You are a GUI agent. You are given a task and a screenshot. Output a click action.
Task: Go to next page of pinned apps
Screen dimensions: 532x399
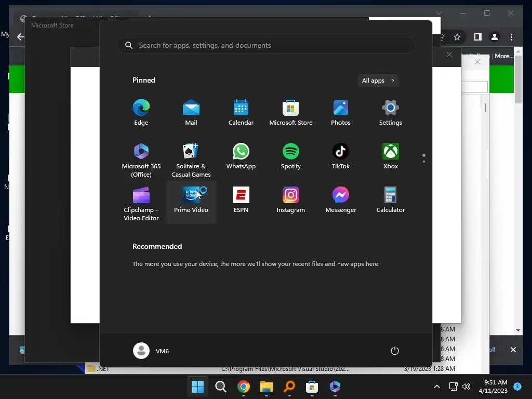click(424, 162)
